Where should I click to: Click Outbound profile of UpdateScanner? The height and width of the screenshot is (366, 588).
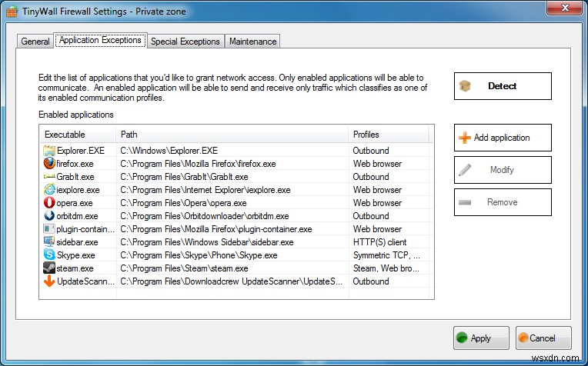(x=371, y=281)
